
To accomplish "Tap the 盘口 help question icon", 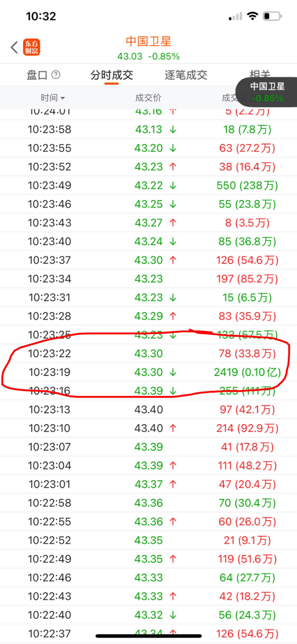I will [56, 75].
